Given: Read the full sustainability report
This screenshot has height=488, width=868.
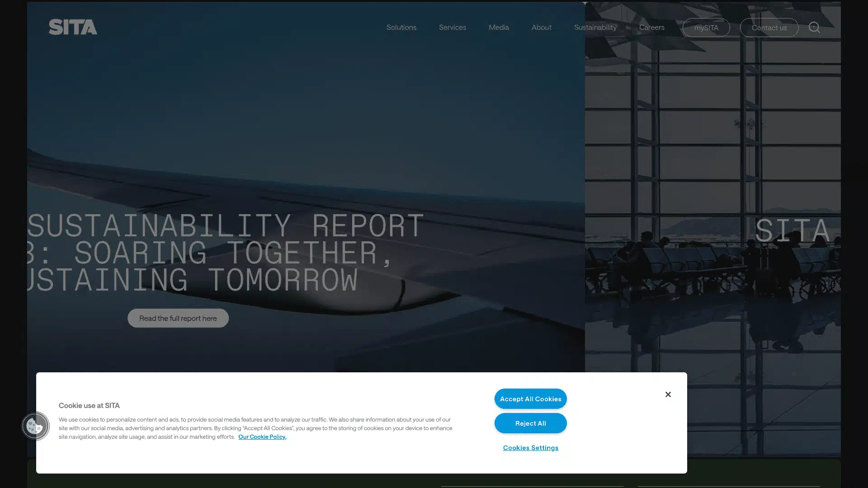Looking at the screenshot, I should pos(178,318).
